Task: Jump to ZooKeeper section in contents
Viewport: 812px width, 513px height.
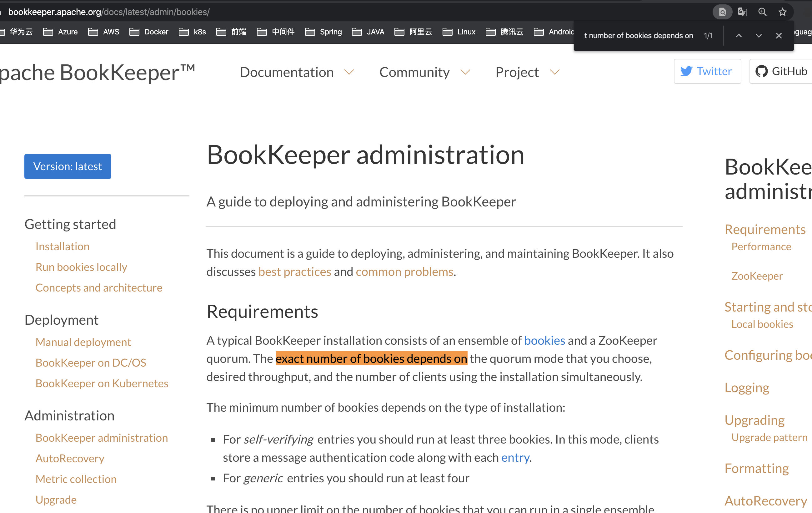Action: pyautogui.click(x=757, y=276)
